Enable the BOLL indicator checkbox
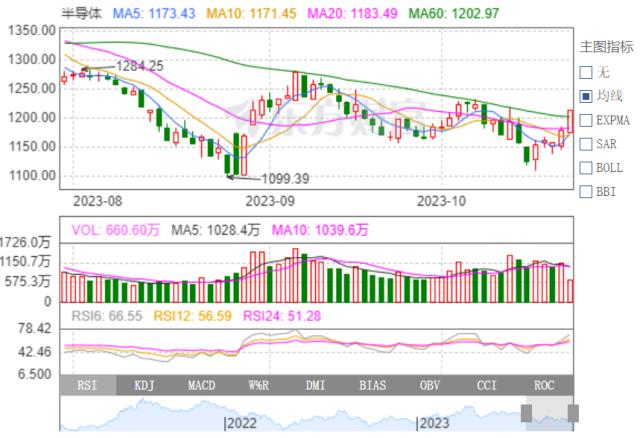 (x=586, y=168)
